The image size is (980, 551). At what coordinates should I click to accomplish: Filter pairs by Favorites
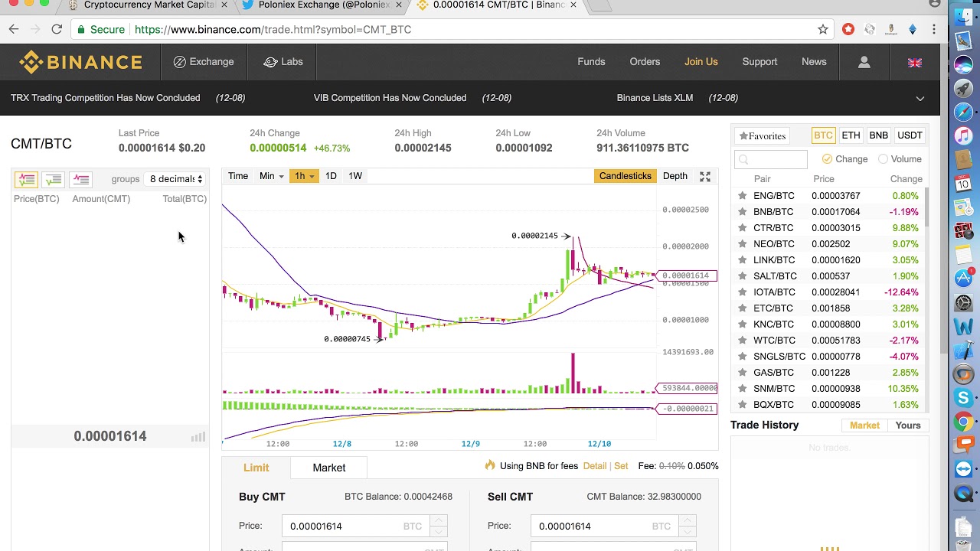762,136
